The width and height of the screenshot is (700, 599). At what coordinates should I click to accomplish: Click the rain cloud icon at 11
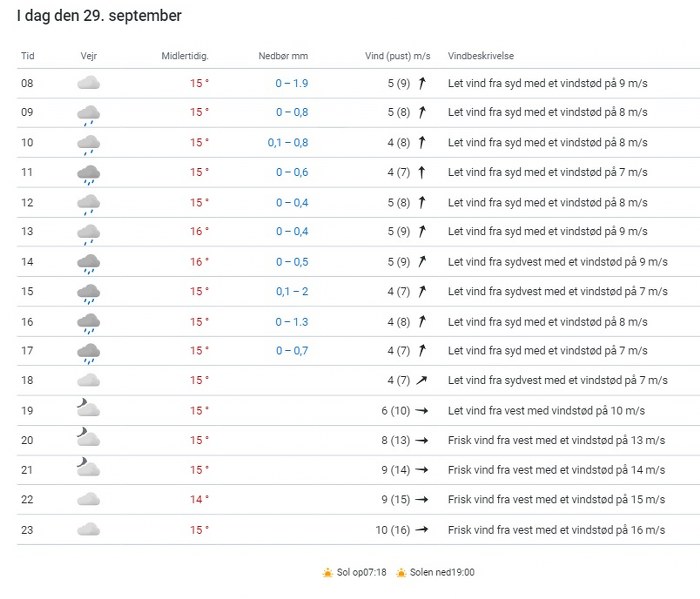[x=88, y=175]
